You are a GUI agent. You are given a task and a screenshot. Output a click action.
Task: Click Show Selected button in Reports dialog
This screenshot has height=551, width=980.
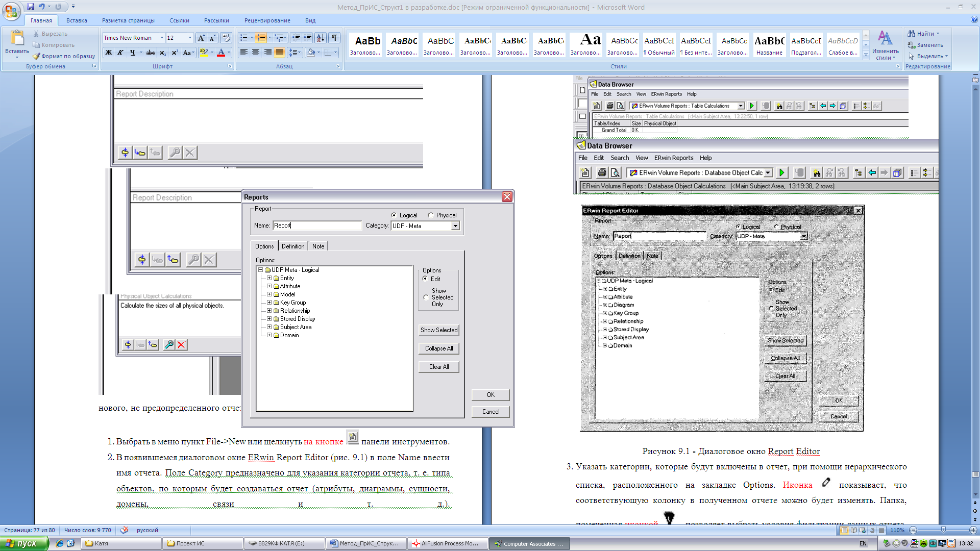[439, 330]
